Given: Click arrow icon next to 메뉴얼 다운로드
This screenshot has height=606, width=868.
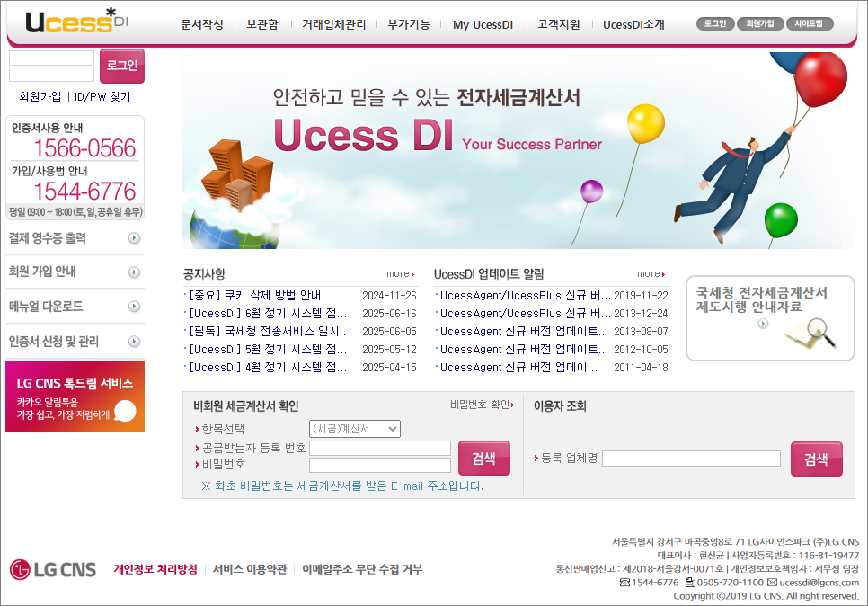Looking at the screenshot, I should click(134, 307).
